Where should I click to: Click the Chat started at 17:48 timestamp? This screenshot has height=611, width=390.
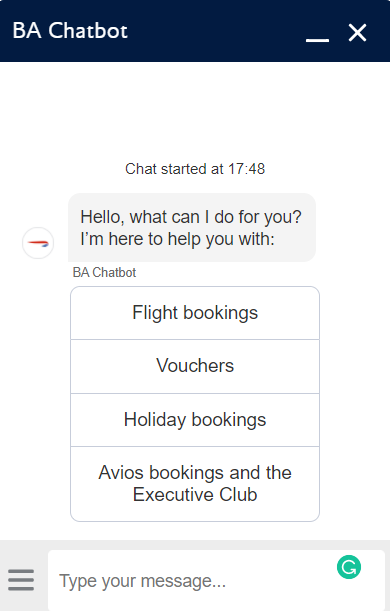tap(195, 169)
